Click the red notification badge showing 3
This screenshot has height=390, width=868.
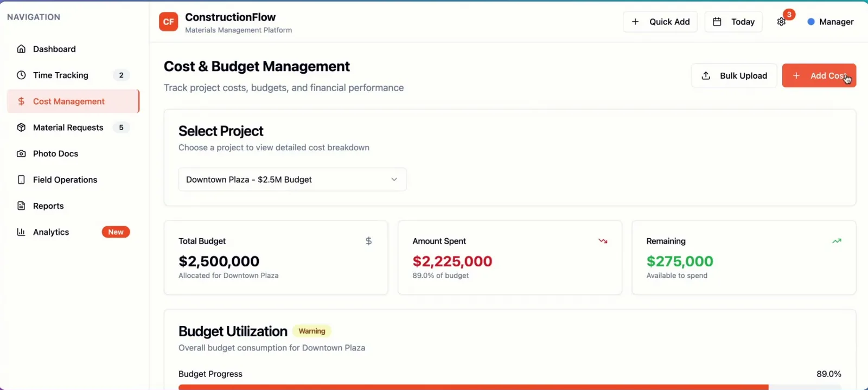point(789,14)
